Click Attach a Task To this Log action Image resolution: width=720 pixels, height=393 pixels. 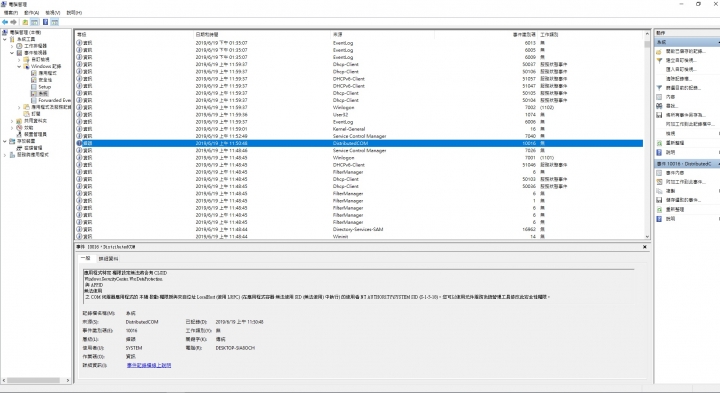point(690,124)
